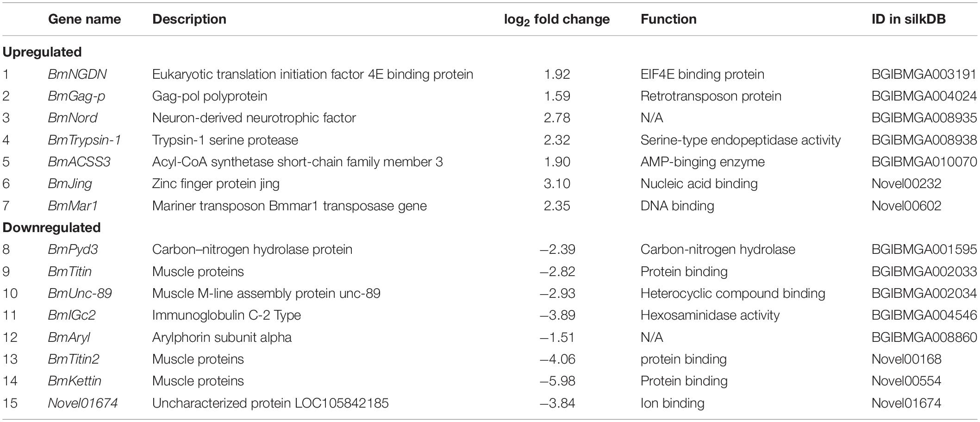The image size is (980, 422).
Task: Click Arylphorin subunit alpha description
Action: (x=222, y=337)
